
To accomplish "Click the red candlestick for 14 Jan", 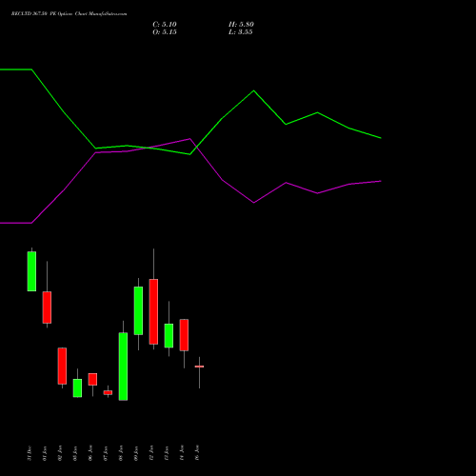I will pyautogui.click(x=184, y=335).
